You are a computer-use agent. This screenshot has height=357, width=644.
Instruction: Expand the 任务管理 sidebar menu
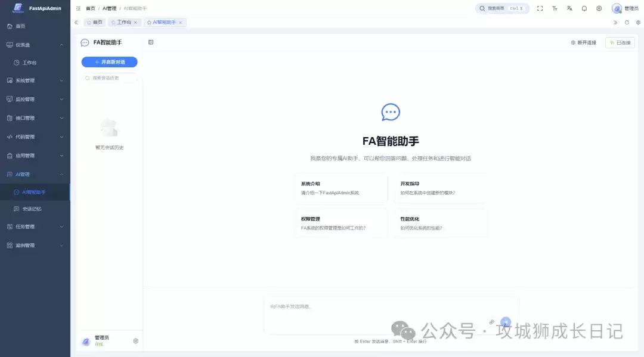(x=35, y=226)
